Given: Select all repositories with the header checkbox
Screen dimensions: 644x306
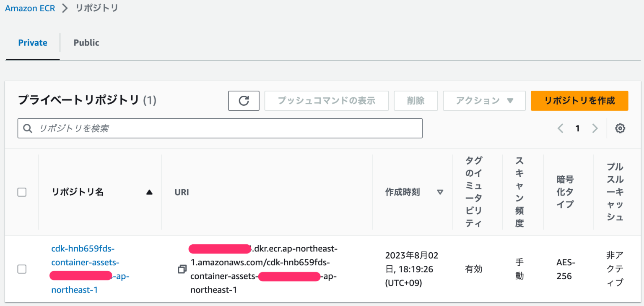Looking at the screenshot, I should 21,192.
